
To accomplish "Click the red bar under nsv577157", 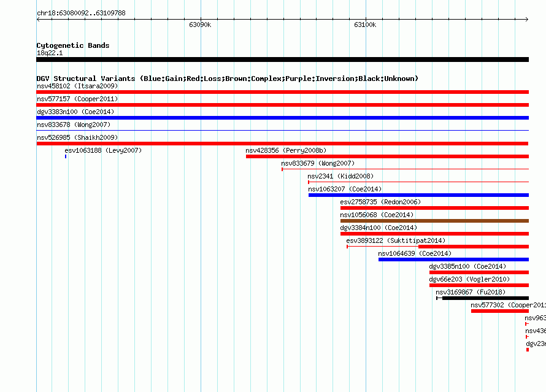I will point(282,105).
